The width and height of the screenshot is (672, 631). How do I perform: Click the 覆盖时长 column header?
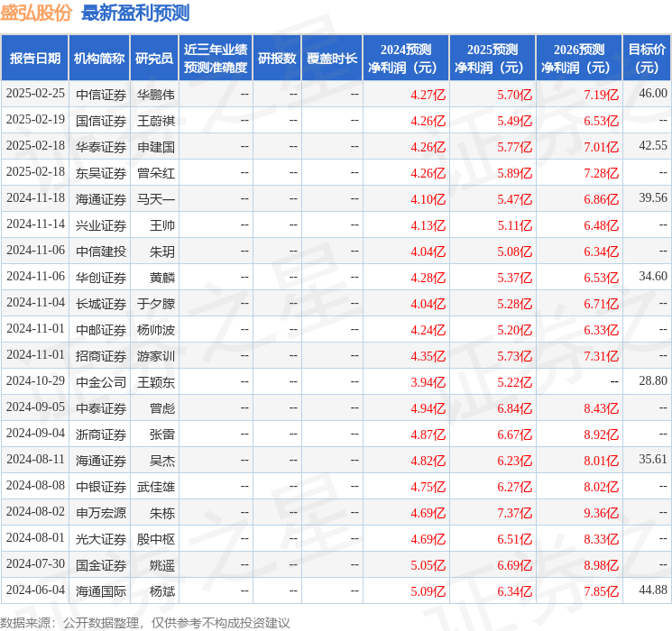[x=332, y=59]
